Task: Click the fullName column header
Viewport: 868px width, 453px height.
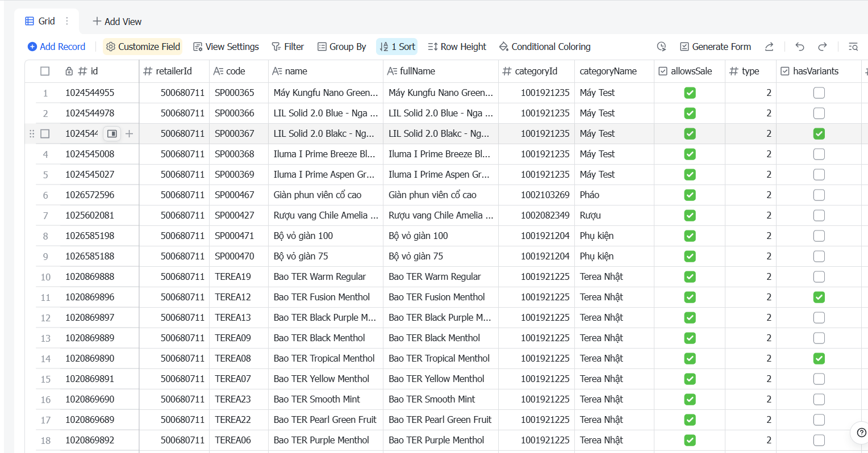Action: pyautogui.click(x=441, y=71)
